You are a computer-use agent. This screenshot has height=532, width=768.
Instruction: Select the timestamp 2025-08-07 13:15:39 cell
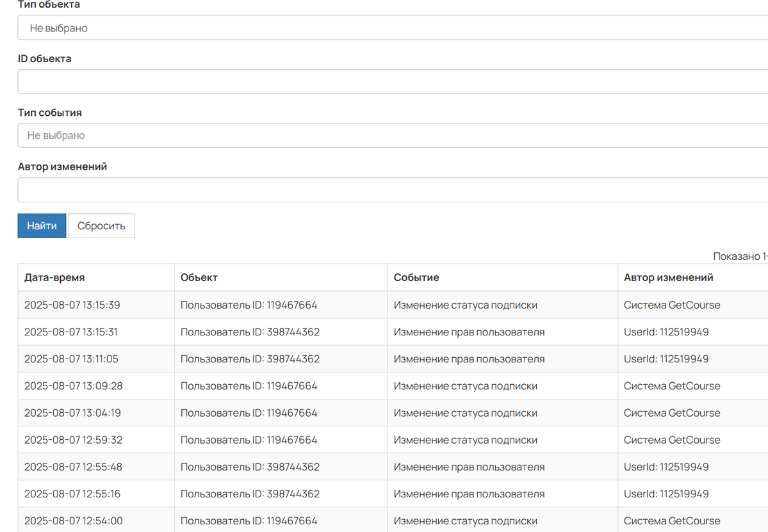point(72,305)
